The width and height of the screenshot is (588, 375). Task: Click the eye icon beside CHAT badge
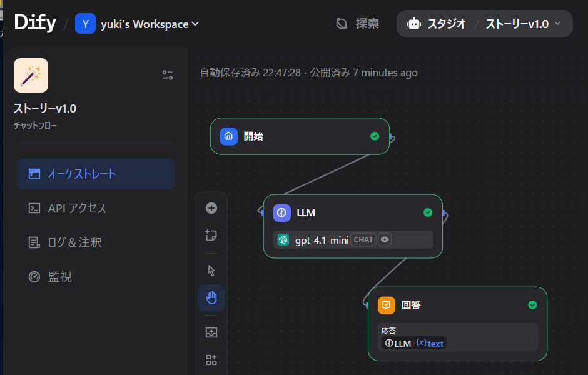[x=385, y=239]
